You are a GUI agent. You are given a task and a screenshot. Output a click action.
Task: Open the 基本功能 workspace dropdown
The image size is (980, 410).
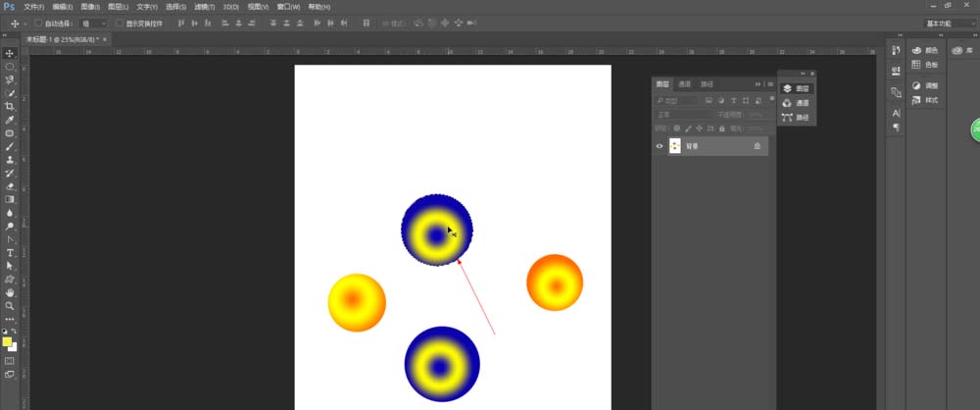click(949, 23)
